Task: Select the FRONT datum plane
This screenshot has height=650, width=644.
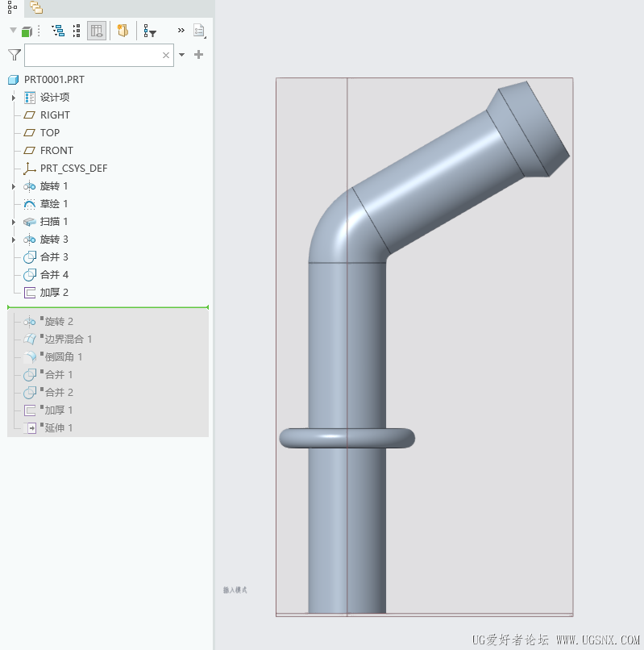Action: coord(56,151)
